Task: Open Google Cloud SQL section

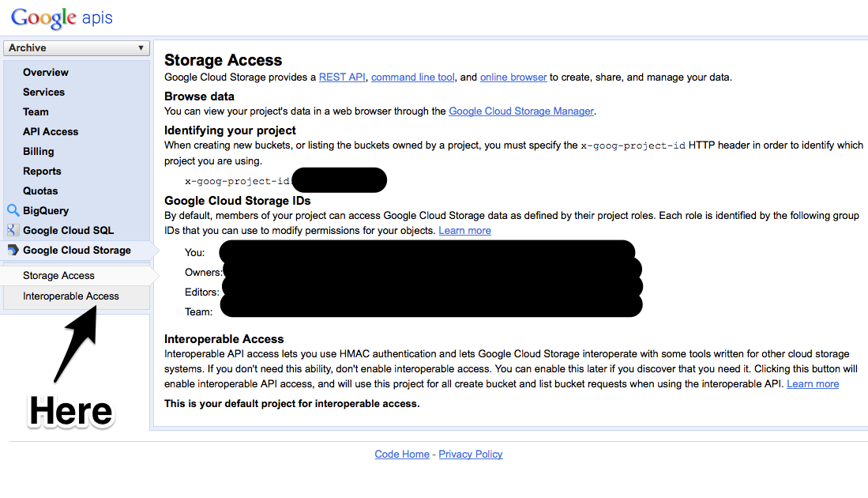Action: point(68,231)
